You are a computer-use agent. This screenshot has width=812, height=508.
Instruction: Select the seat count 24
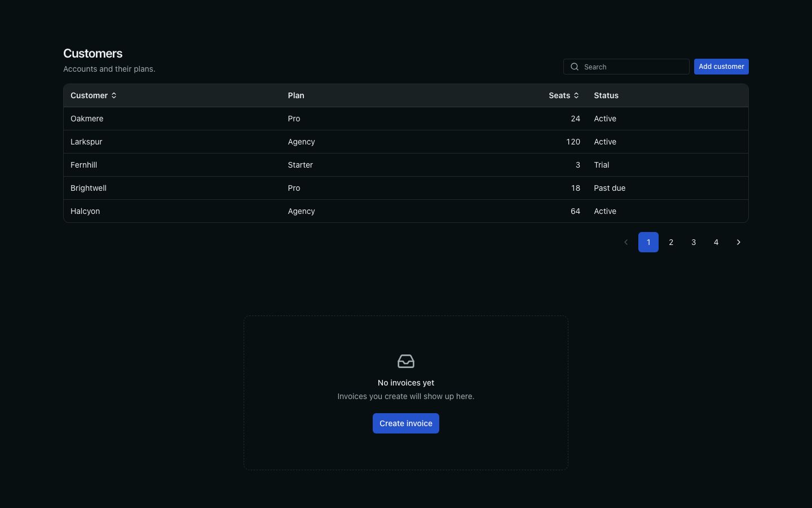[575, 119]
